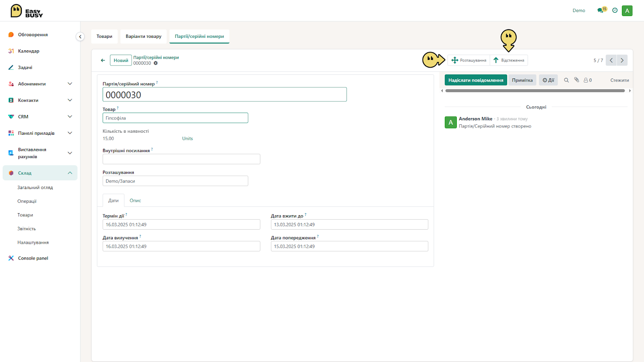This screenshot has width=644, height=362.
Task: Open Товари submenu item in the sidebar
Action: click(25, 215)
